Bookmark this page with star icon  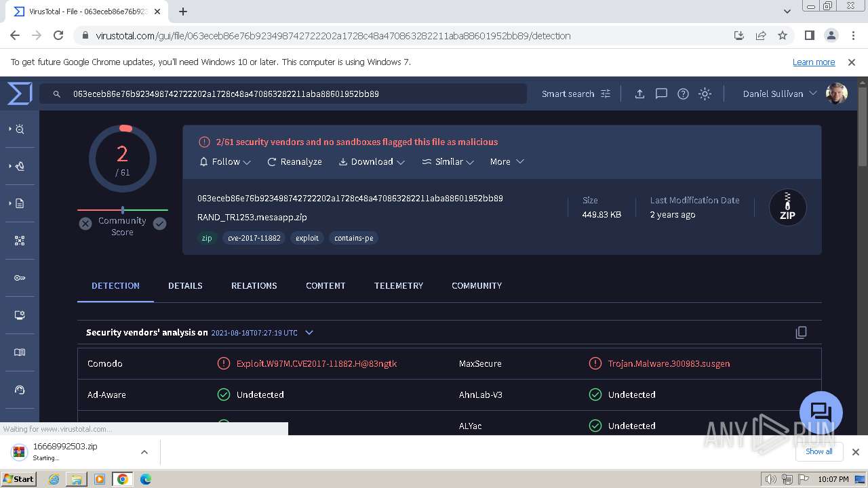point(783,35)
